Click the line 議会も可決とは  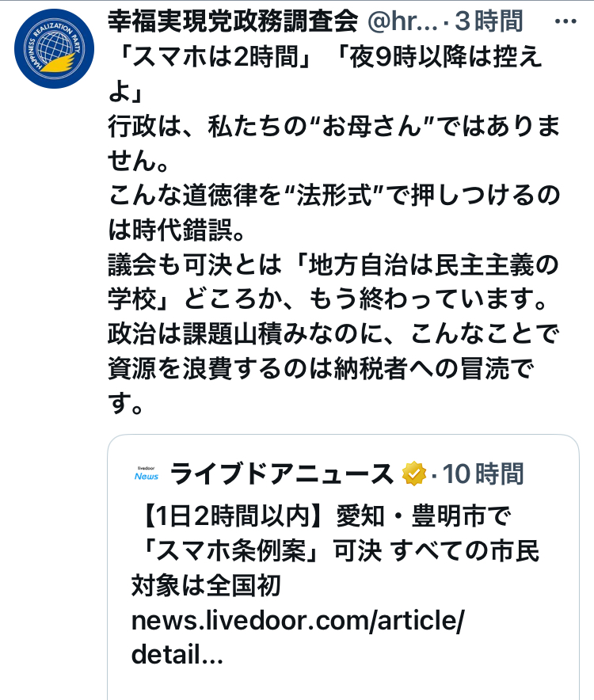click(333, 281)
